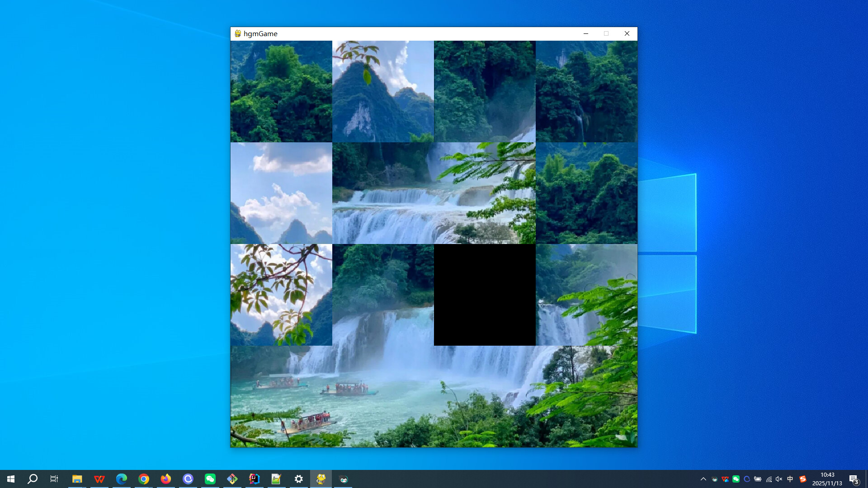The image size is (868, 488).
Task: Select the hgmGame icon in the taskbar
Action: tap(321, 479)
